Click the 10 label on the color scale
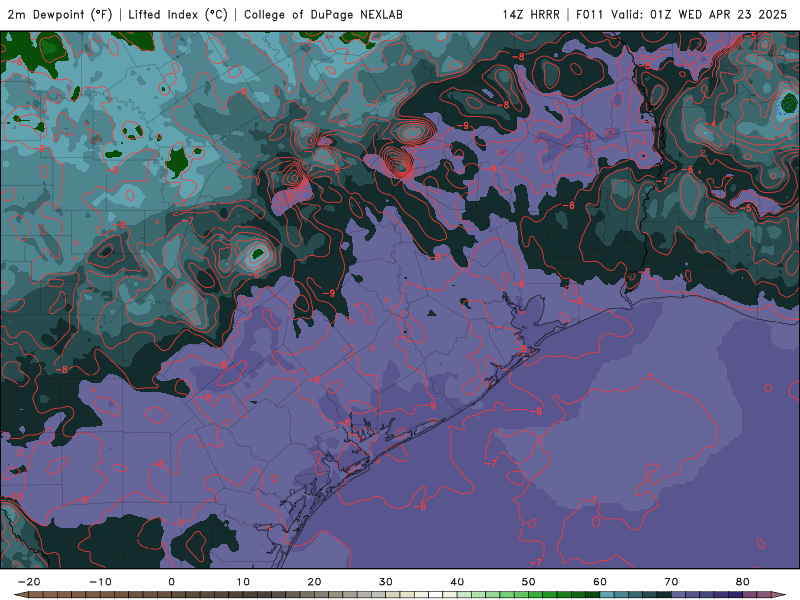The height and width of the screenshot is (600, 800). point(243,582)
